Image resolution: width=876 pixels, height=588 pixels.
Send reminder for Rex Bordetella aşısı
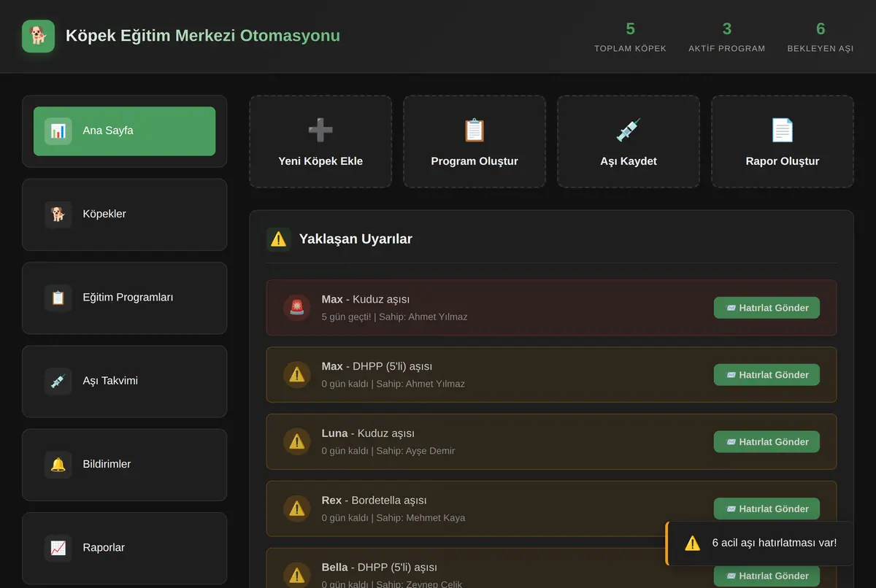tap(766, 509)
